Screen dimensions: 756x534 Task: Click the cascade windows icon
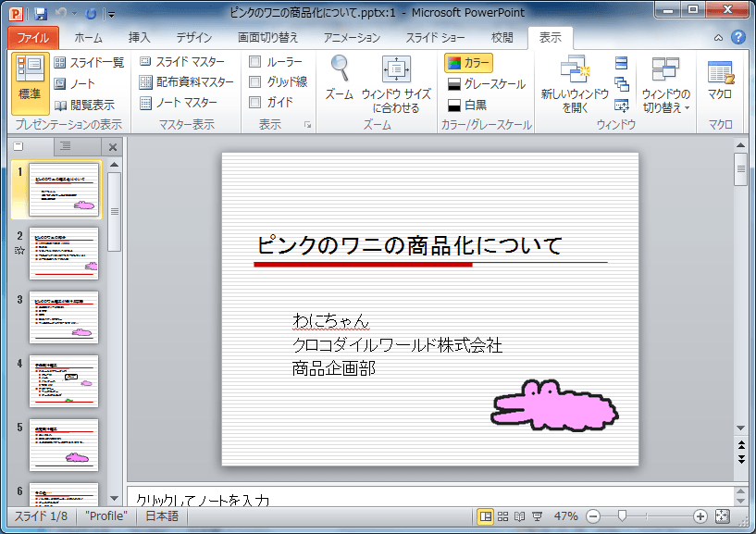point(622,84)
